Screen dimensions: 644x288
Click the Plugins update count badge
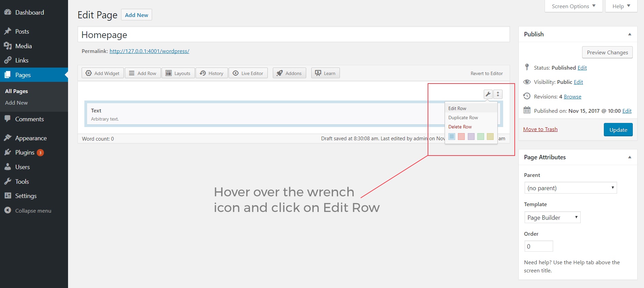(40, 152)
